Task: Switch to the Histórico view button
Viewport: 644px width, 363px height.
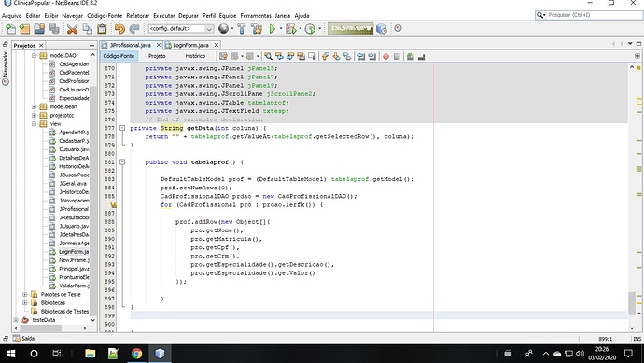Action: coord(195,56)
